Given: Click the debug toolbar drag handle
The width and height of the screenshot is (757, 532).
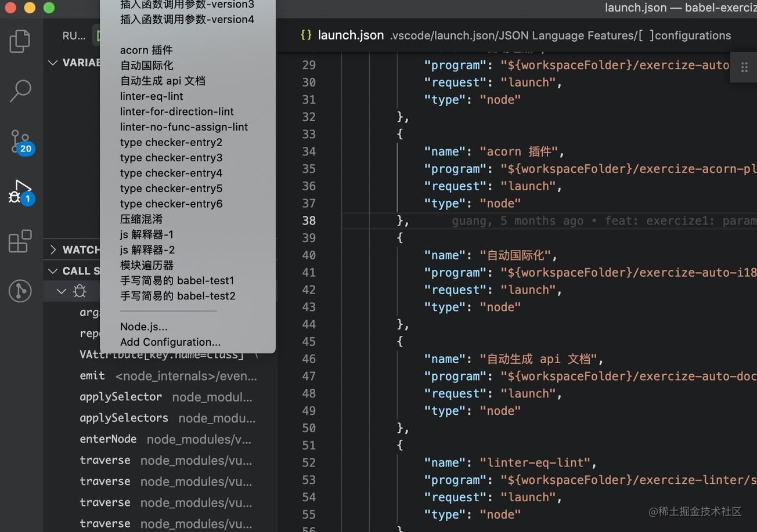Looking at the screenshot, I should pos(744,67).
